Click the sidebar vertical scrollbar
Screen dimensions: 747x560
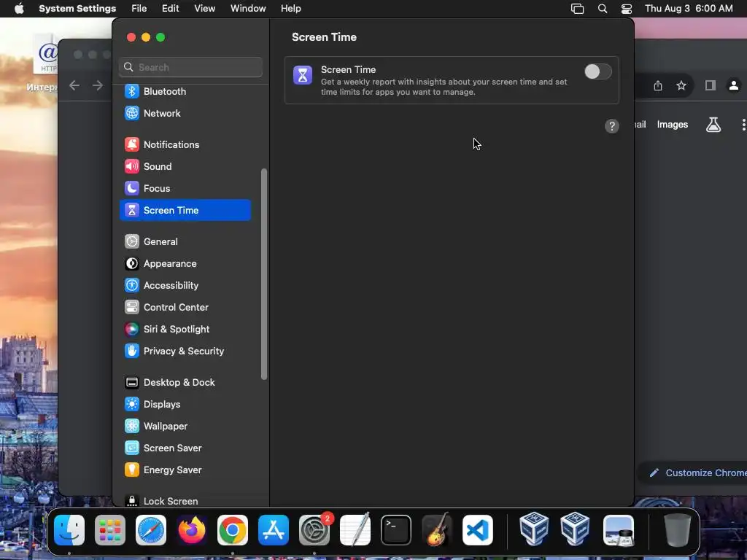click(x=264, y=274)
